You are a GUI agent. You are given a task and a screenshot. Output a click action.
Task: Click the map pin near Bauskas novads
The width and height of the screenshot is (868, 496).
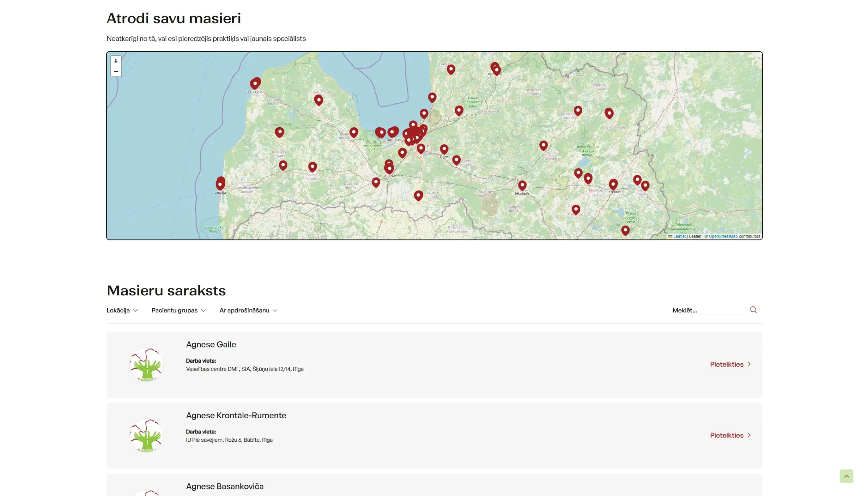[418, 196]
